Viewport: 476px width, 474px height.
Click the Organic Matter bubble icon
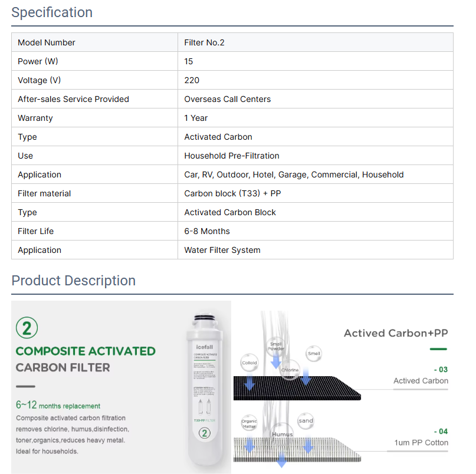(x=249, y=423)
